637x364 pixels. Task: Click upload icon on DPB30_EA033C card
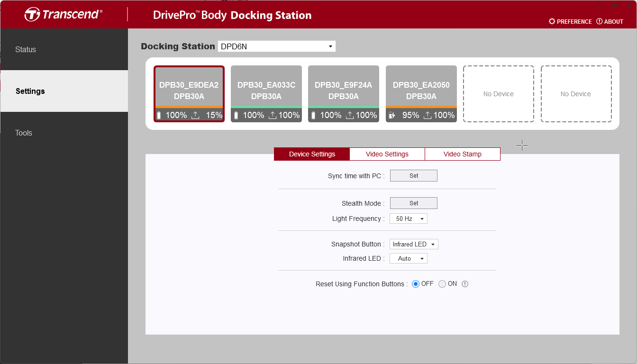point(273,115)
